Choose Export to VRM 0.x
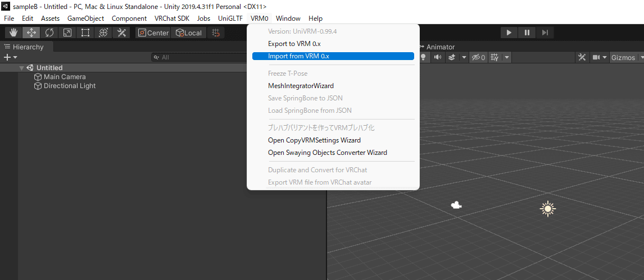644x280 pixels. coord(333,43)
